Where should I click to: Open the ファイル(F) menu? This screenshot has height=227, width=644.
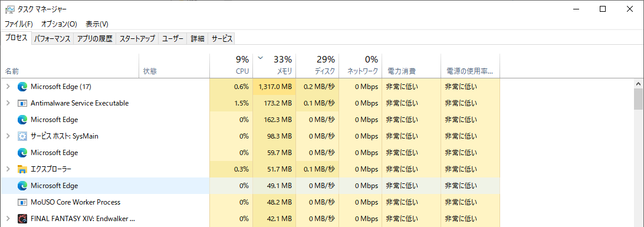point(19,24)
